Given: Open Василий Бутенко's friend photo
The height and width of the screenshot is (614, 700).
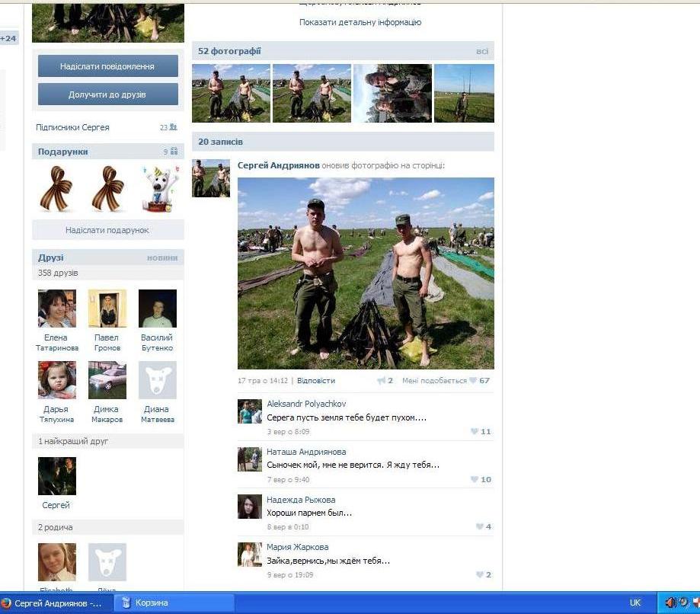Looking at the screenshot, I should click(x=158, y=309).
